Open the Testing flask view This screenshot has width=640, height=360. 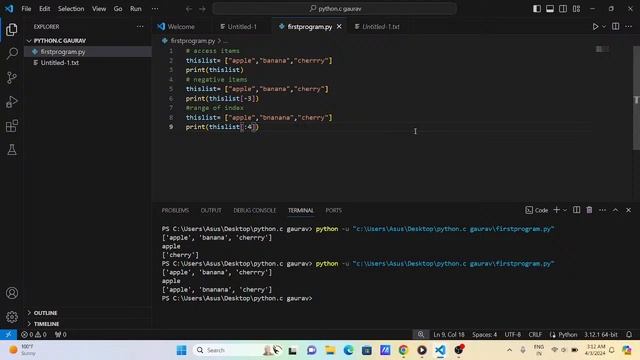click(x=12, y=149)
